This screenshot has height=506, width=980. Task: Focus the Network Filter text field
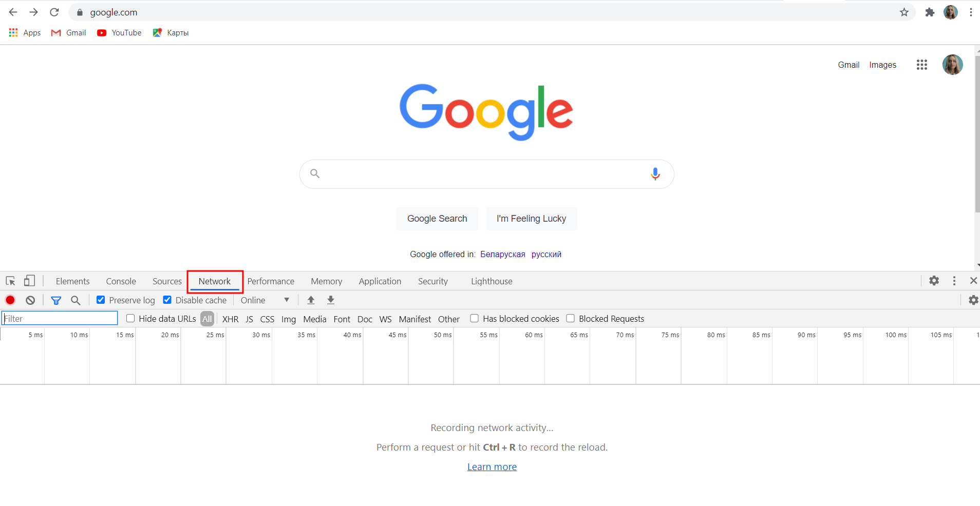coord(60,318)
